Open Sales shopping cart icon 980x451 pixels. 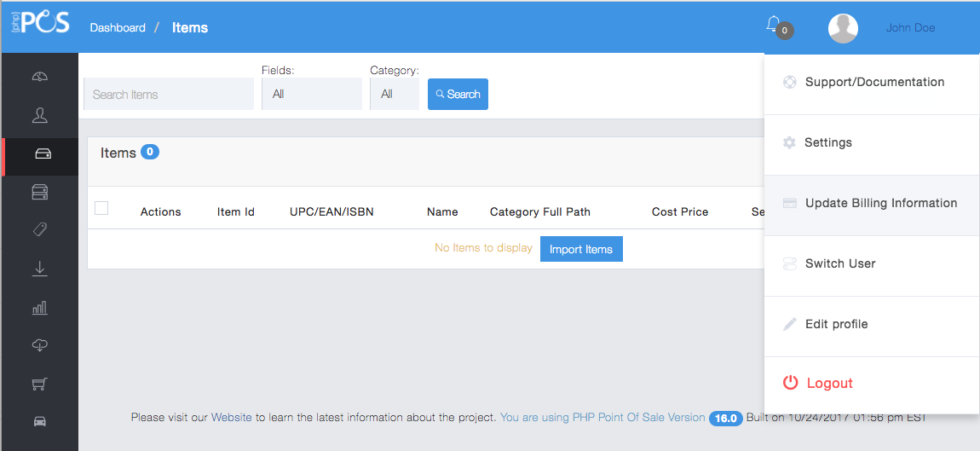click(x=40, y=384)
